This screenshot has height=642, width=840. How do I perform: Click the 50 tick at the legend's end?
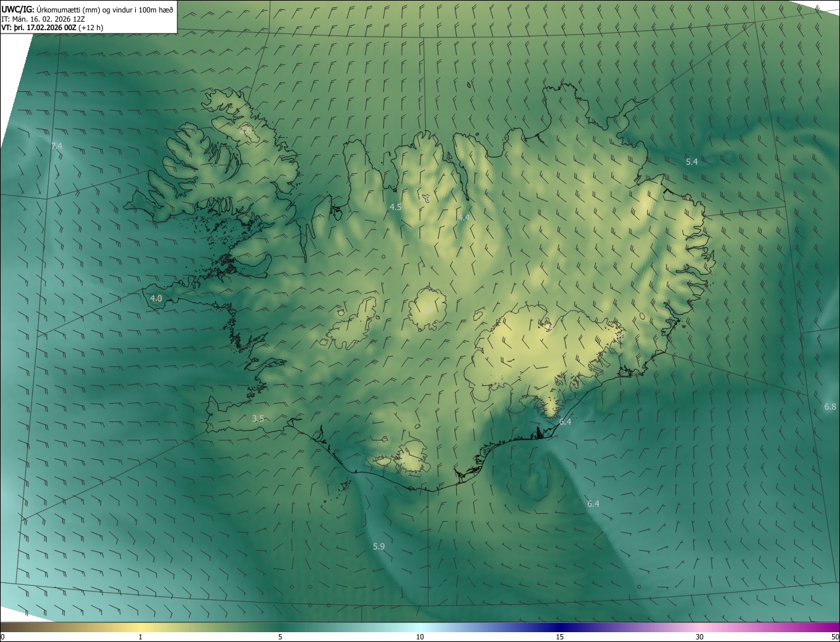[x=835, y=637]
